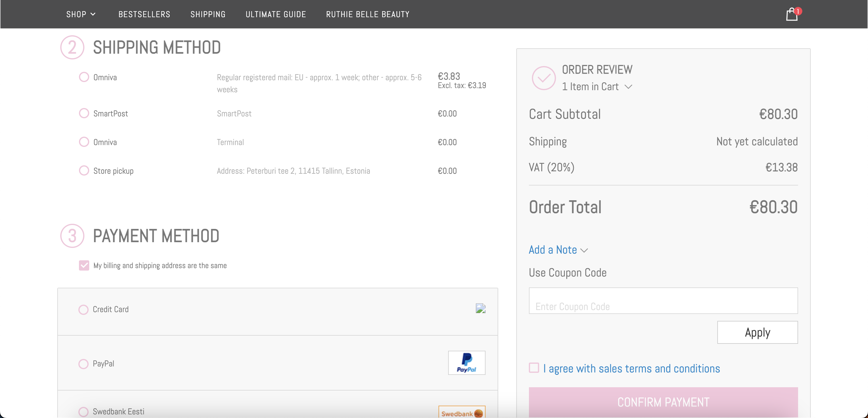Open the shopping bag cart icon
868x418 pixels.
pyautogui.click(x=792, y=14)
